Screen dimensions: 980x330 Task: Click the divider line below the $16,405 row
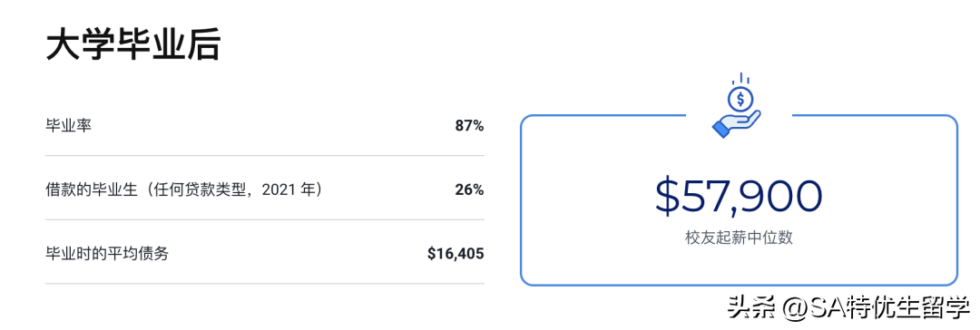(x=265, y=283)
